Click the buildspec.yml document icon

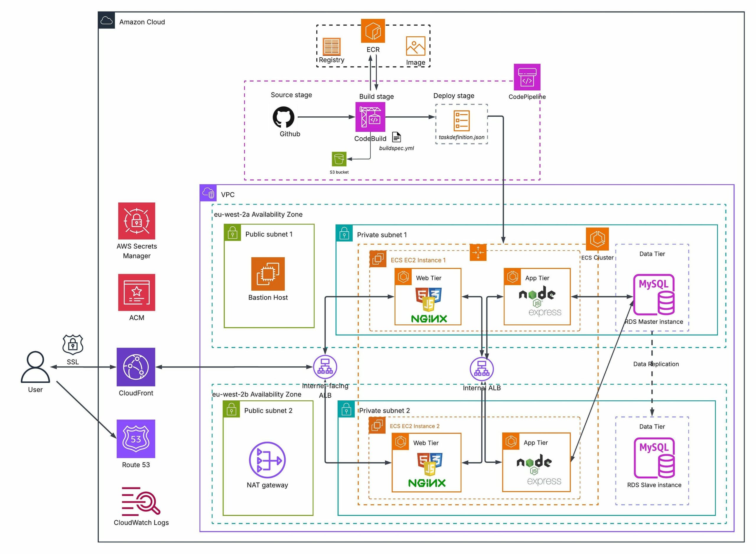tap(397, 137)
